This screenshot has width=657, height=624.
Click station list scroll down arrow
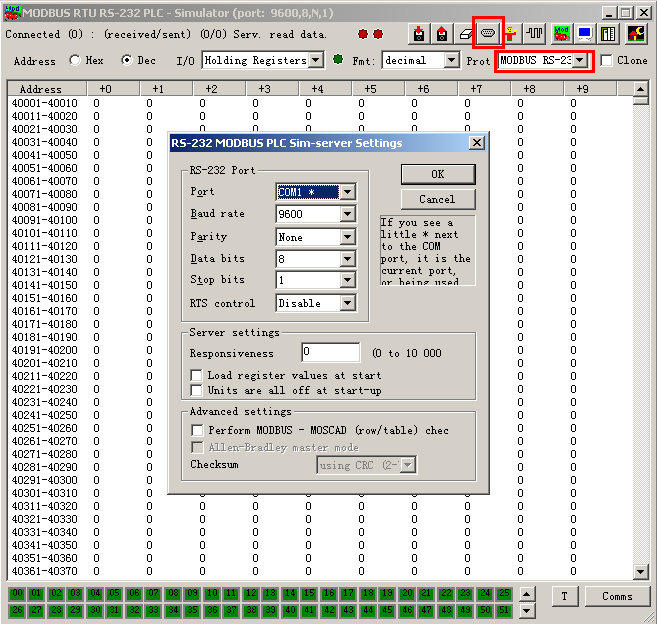click(x=527, y=611)
